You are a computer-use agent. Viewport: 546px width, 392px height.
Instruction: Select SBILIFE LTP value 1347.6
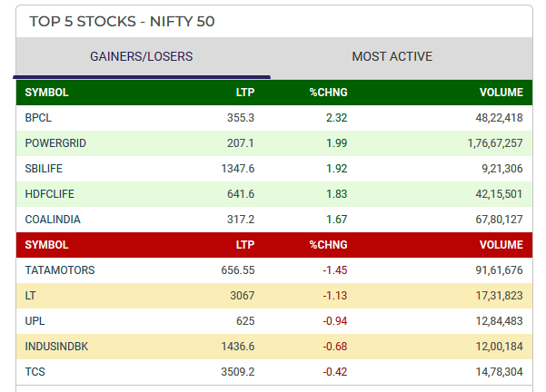click(238, 169)
